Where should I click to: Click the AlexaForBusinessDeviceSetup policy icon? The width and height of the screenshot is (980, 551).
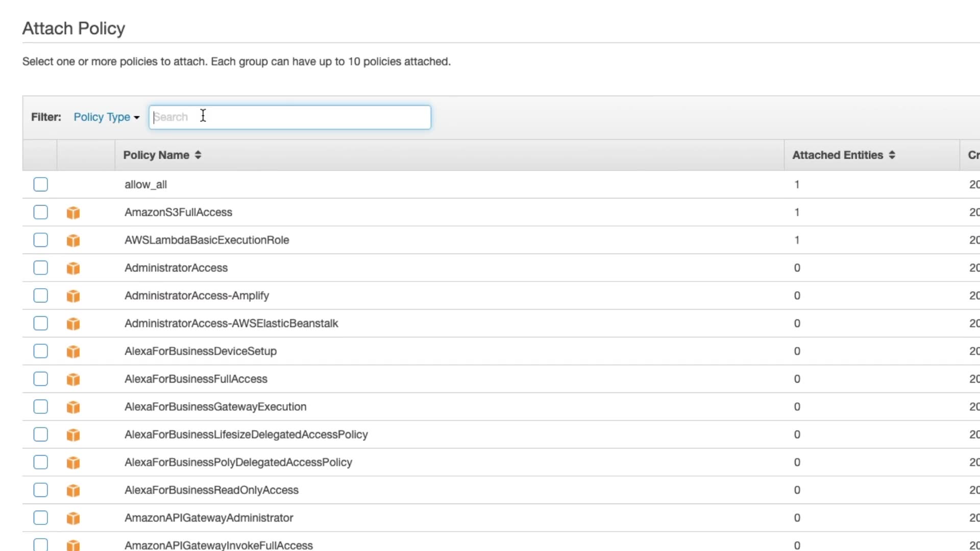point(73,352)
